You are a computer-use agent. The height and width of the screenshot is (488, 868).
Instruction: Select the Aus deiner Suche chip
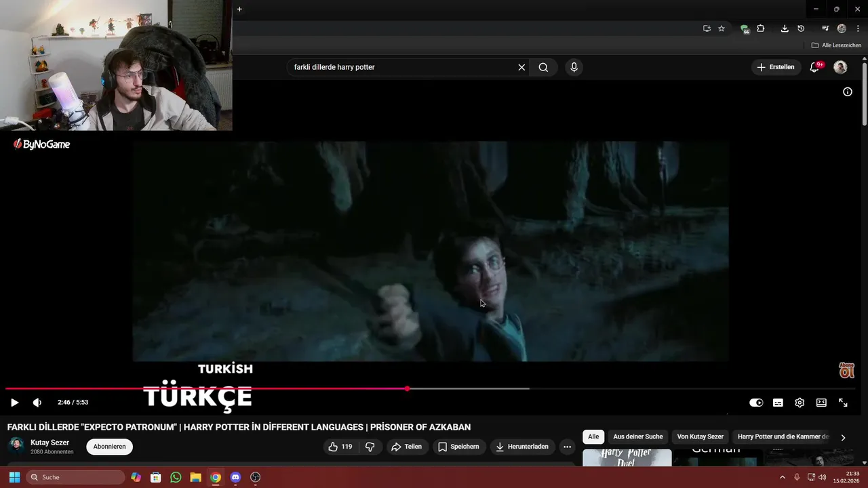pos(638,436)
